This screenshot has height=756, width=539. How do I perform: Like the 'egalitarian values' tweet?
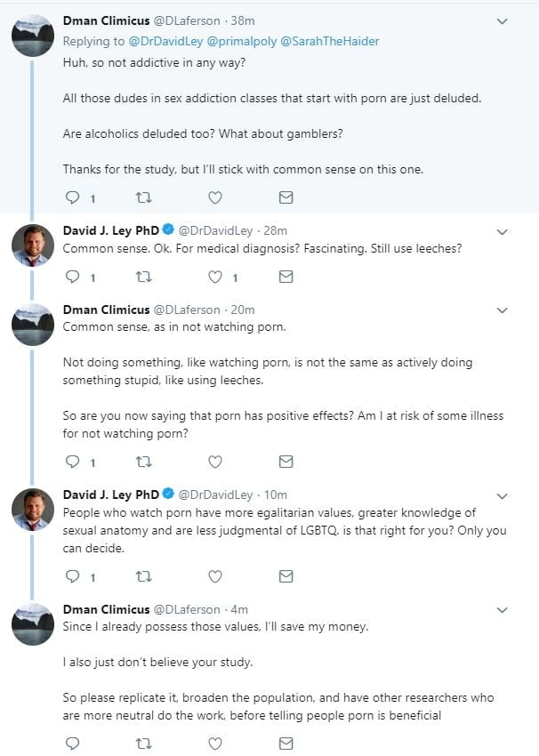tap(214, 576)
